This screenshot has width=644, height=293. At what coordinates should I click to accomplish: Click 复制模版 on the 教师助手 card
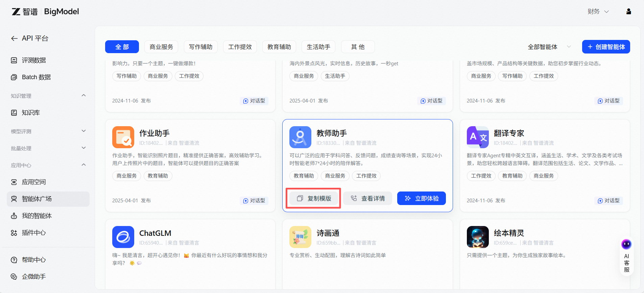pos(314,198)
